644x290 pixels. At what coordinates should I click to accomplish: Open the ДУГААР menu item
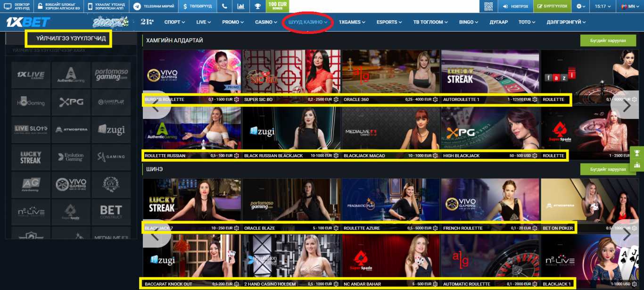pos(498,22)
